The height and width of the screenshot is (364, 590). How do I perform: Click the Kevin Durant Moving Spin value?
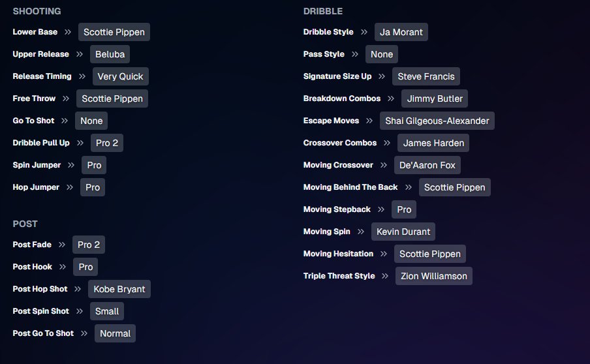click(403, 232)
